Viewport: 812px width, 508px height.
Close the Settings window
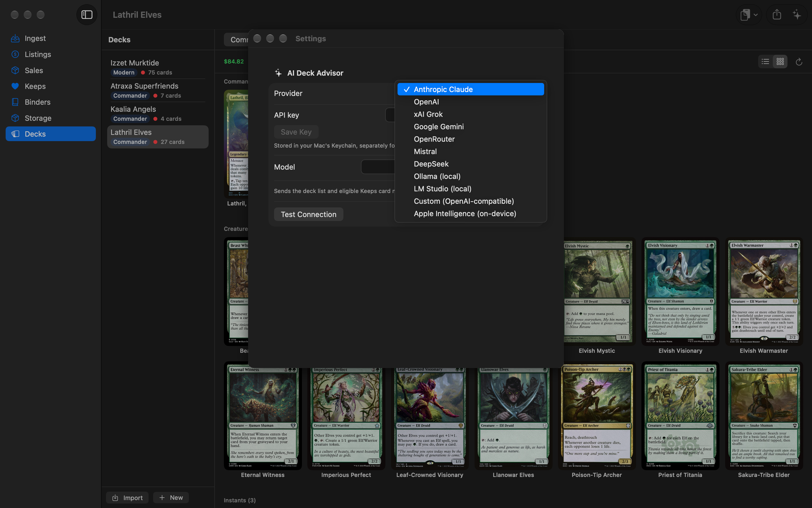(x=257, y=39)
